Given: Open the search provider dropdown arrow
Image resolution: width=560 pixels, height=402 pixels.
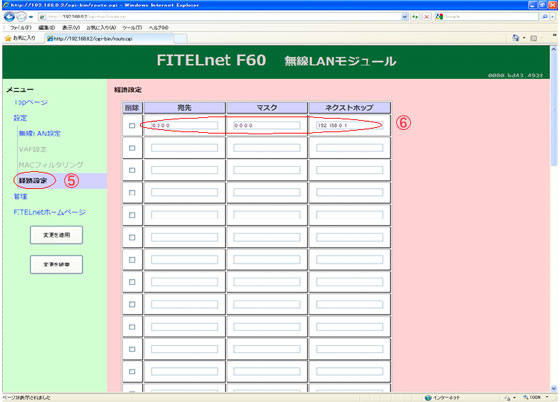Looking at the screenshot, I should [552, 16].
